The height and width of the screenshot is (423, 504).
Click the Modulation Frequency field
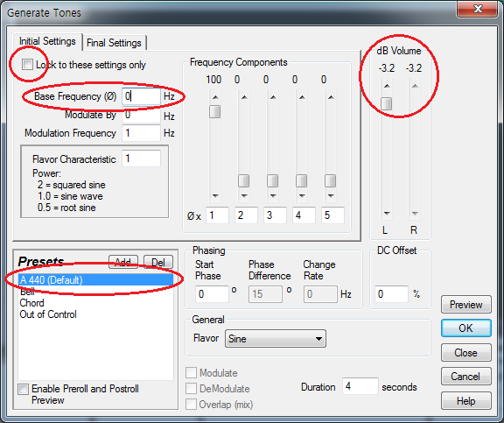(x=141, y=133)
